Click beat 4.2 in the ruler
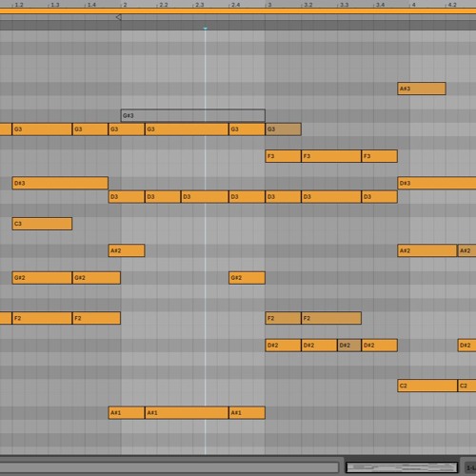The height and width of the screenshot is (476, 476). click(x=452, y=5)
